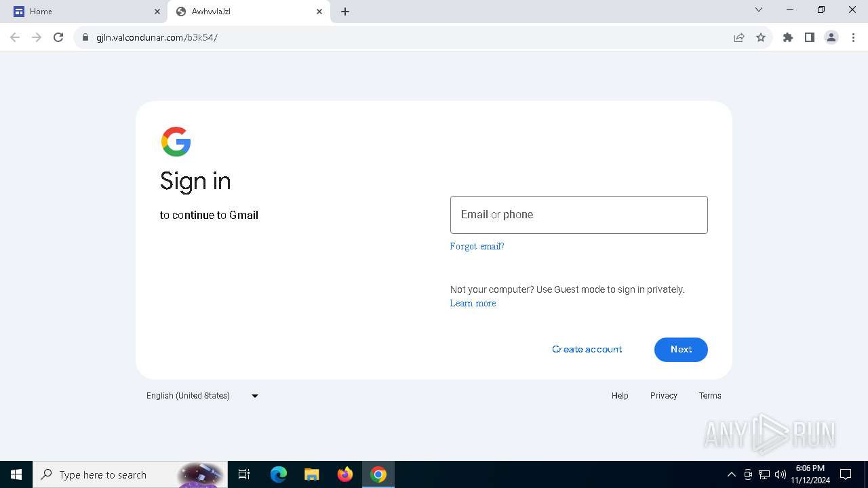Click the security tray icon beside network

click(748, 474)
